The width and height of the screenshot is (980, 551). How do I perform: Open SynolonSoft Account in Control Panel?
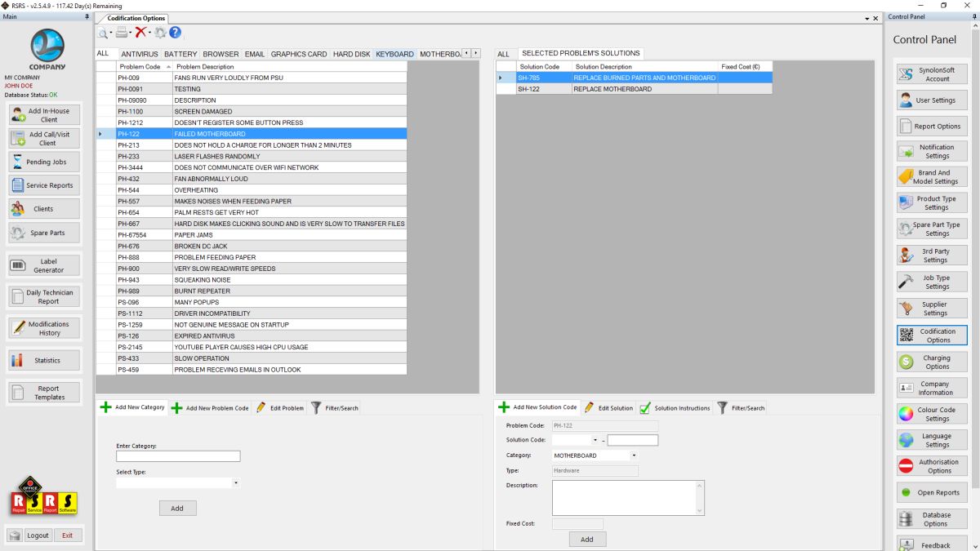coord(932,74)
